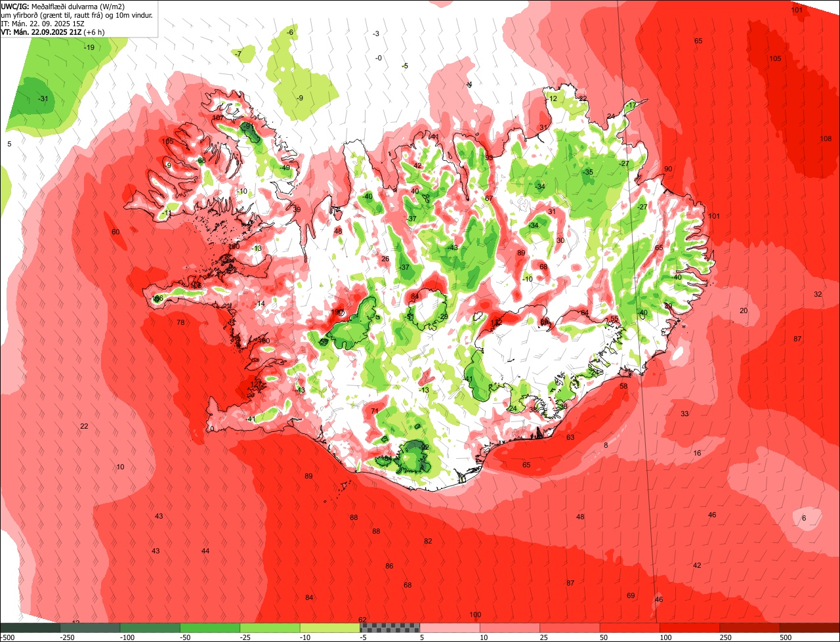Click the value 78 off the west coast
The image size is (840, 642).
(x=180, y=322)
